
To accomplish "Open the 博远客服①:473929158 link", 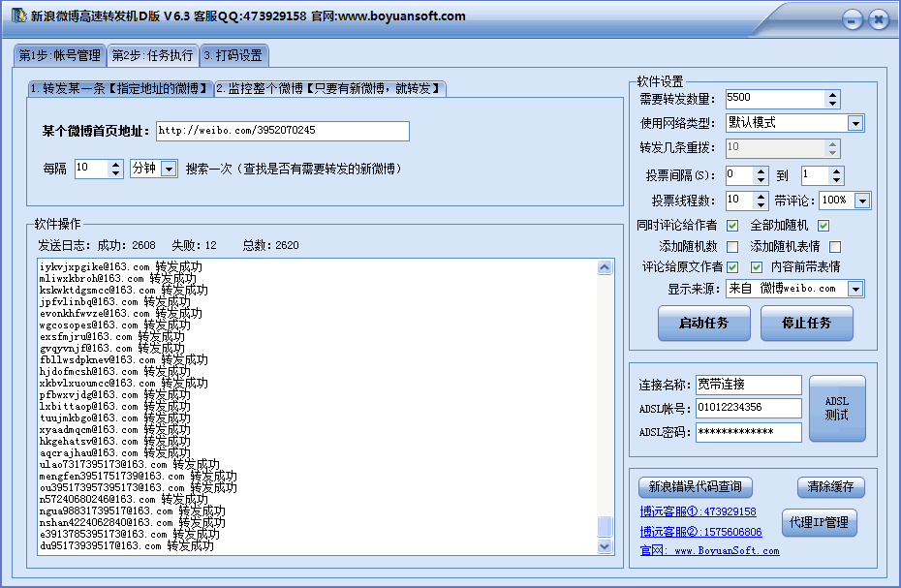I will (x=699, y=511).
